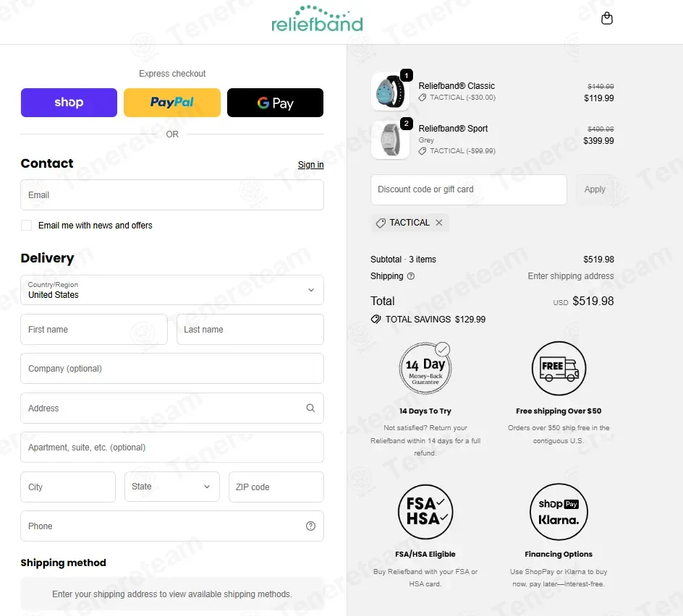Screen dimensions: 683x616
Task: Click the shipping info question mark icon
Action: [411, 276]
